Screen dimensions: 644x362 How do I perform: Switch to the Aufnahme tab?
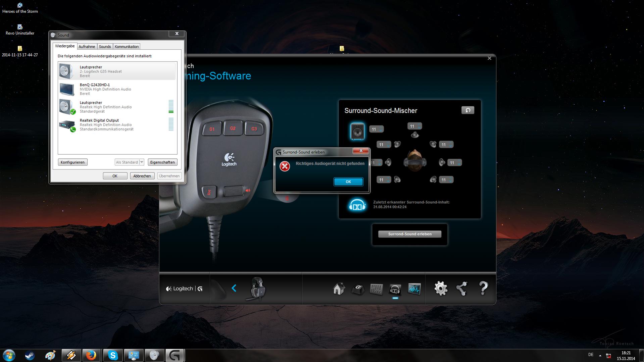[x=87, y=47]
